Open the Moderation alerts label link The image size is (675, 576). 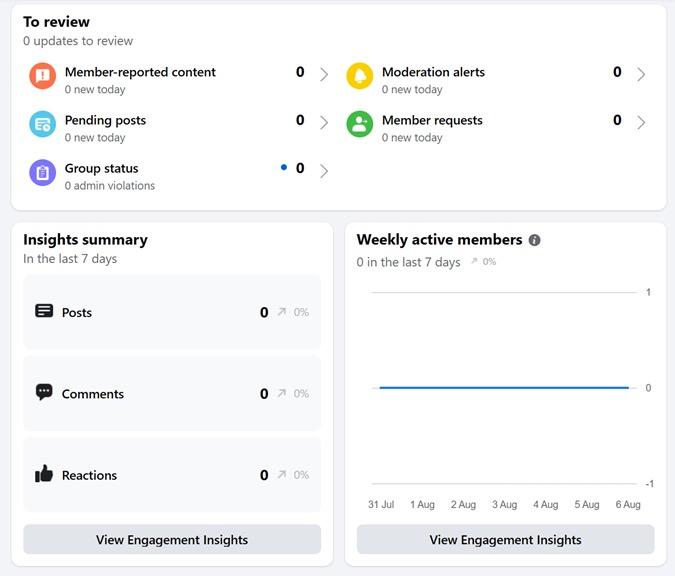click(x=433, y=72)
